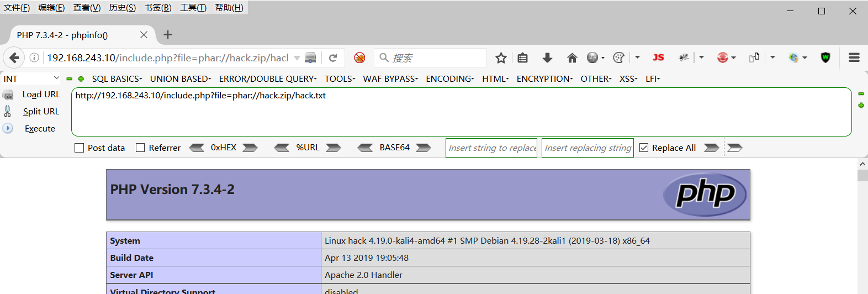Screen dimensions: 868x294
Task: Toggle JavaScript with the red JS icon
Action: click(x=658, y=57)
